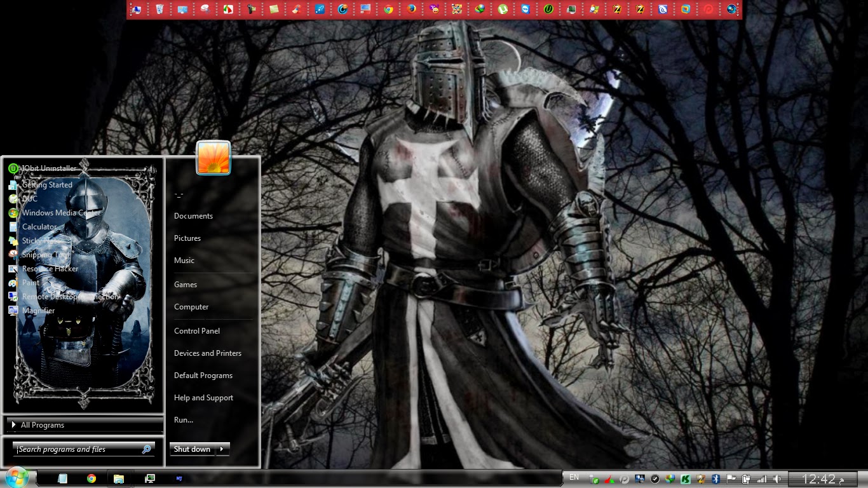Open Recycle Bin in top dock

point(159,10)
